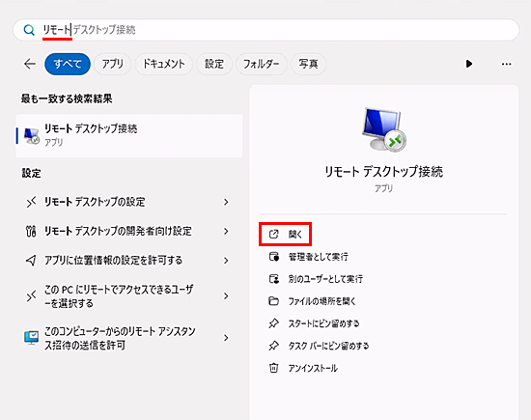Go back with the left arrow
The image size is (531, 420).
coord(30,64)
